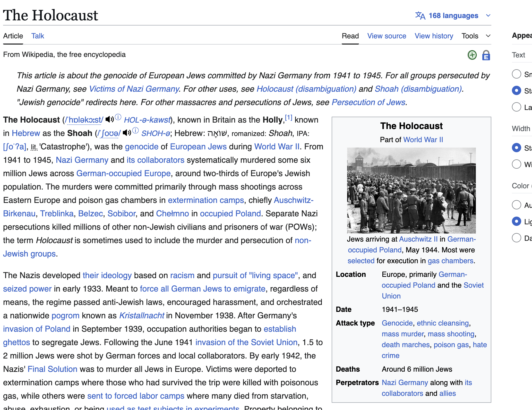Select the second Width radio button
The height and width of the screenshot is (410, 532).
pos(516,164)
